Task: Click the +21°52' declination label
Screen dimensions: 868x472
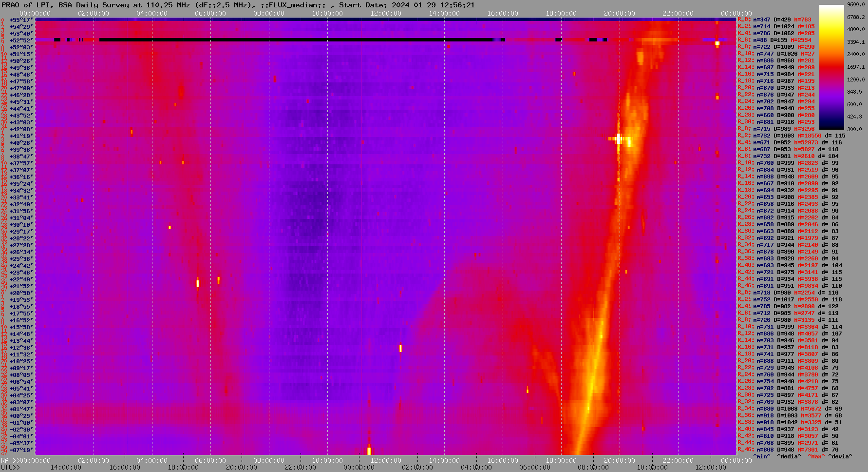Action: [x=21, y=286]
